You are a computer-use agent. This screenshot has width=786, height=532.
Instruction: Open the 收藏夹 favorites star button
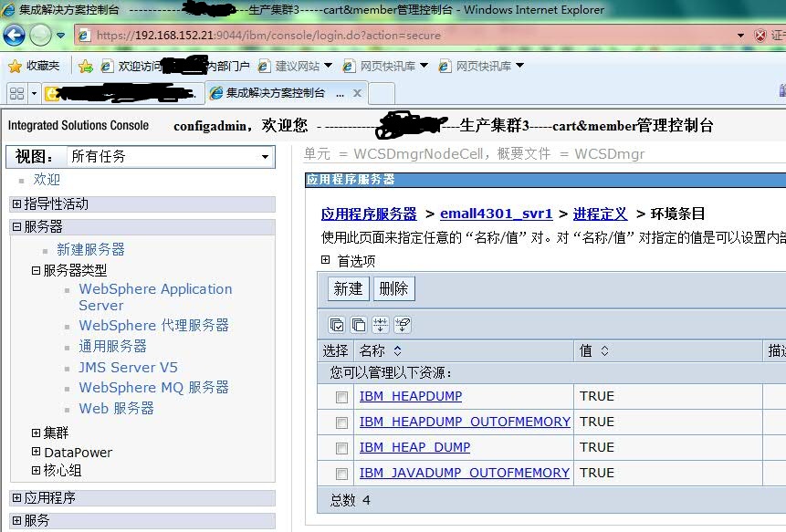click(35, 66)
